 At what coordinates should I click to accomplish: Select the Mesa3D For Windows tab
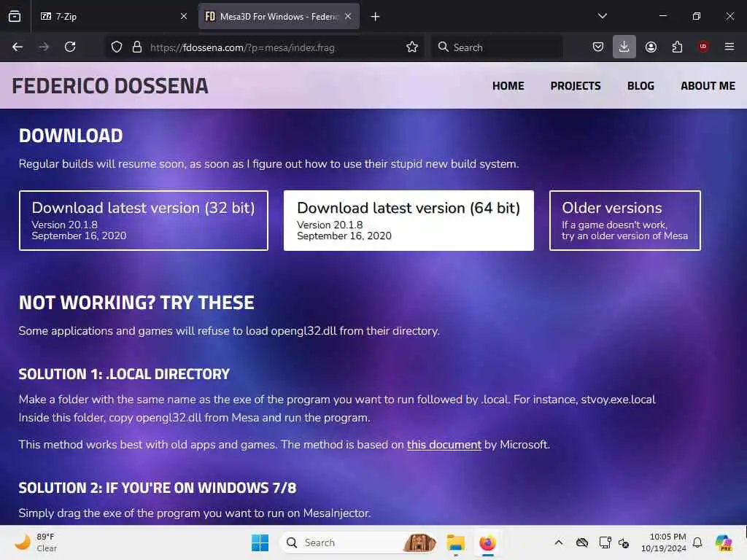279,16
